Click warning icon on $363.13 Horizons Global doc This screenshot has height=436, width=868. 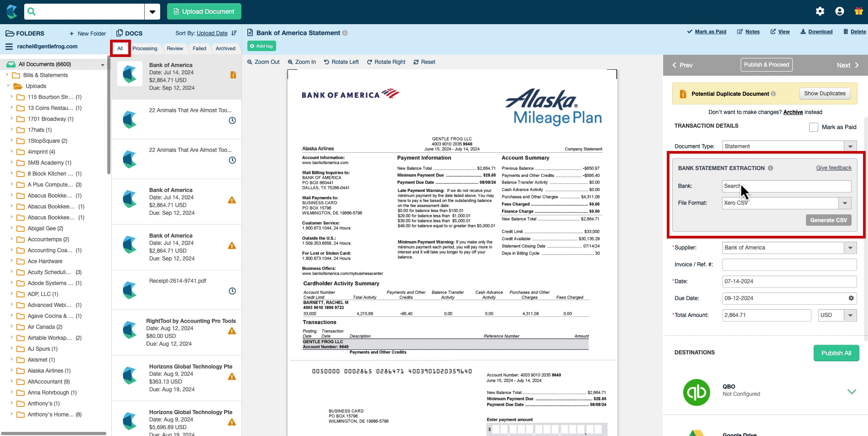pos(232,377)
